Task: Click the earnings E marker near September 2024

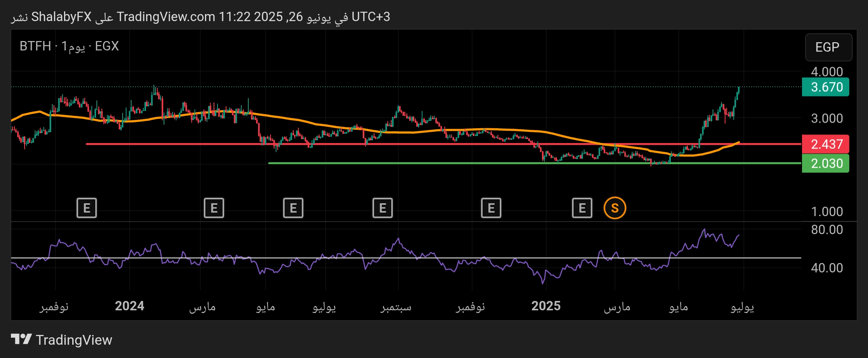Action: coord(383,208)
